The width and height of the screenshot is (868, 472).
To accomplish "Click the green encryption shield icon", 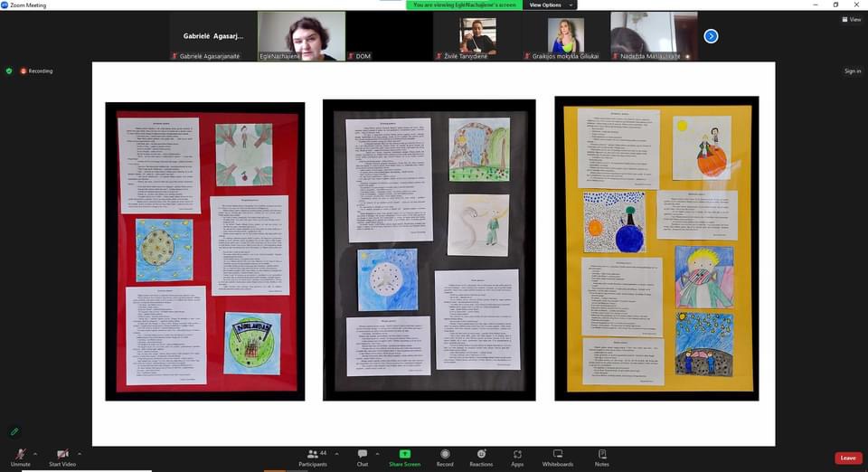I will click(9, 71).
